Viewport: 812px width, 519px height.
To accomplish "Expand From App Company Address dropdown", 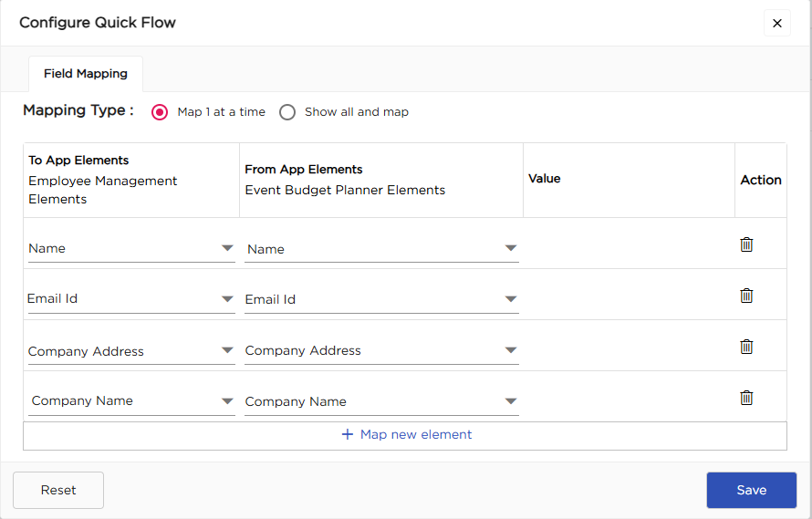I will click(381, 351).
